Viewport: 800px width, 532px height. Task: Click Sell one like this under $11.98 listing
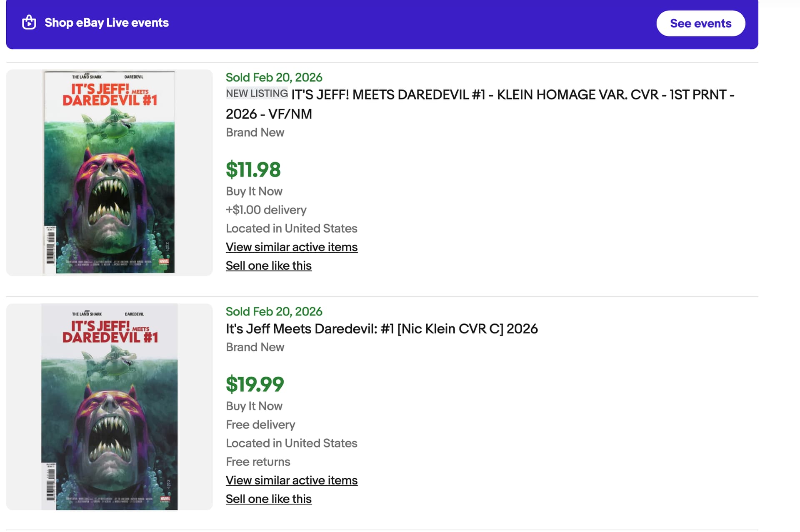tap(268, 266)
